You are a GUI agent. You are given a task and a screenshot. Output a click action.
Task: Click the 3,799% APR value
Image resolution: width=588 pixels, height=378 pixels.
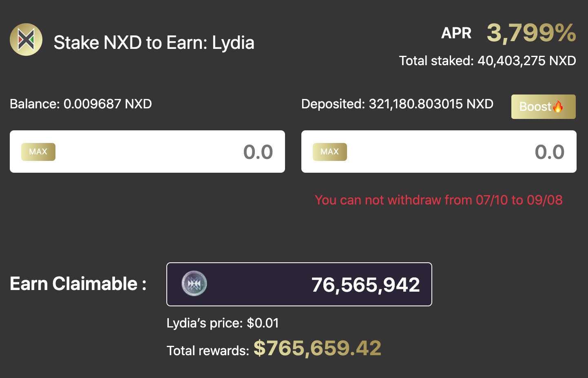coord(531,33)
